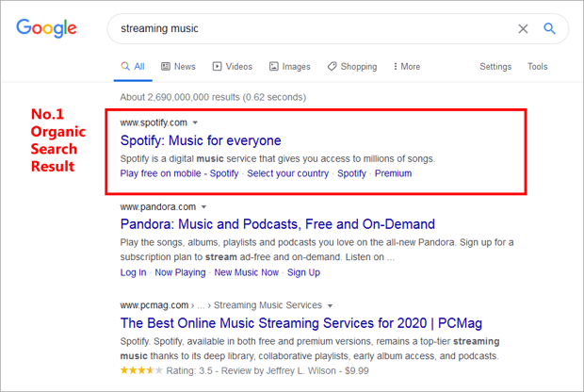This screenshot has height=392, width=584.
Task: Click the Images tab picture icon
Action: pyautogui.click(x=274, y=66)
